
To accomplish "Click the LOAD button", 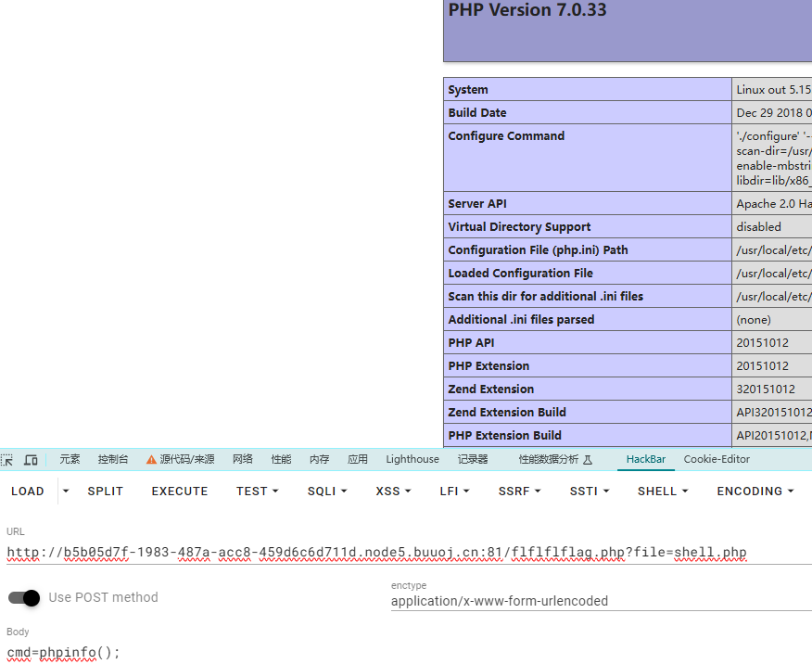I will [28, 492].
